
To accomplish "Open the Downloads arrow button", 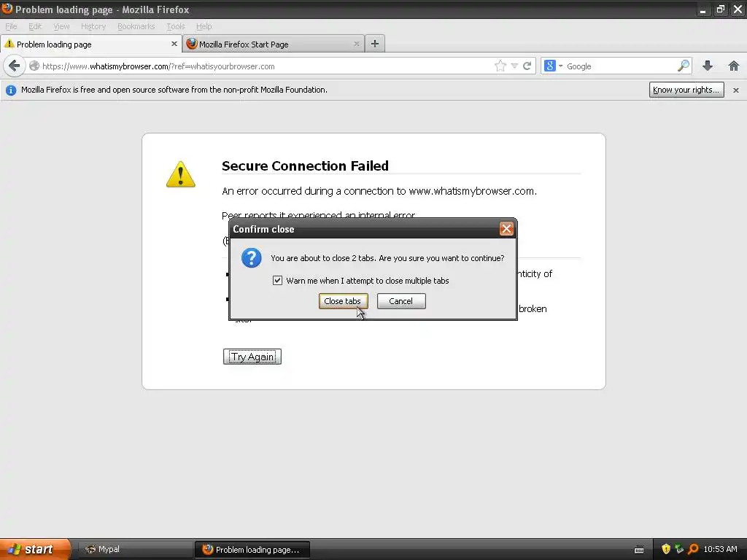I will pos(708,66).
